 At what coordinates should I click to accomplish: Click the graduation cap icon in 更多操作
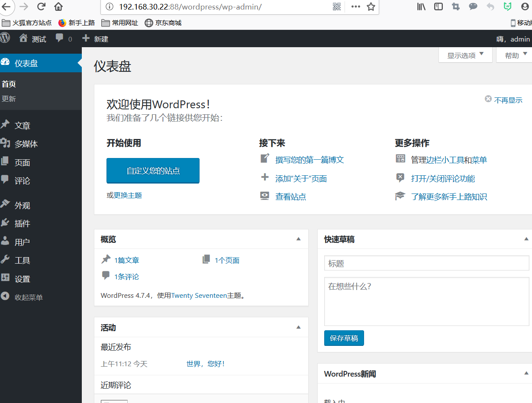point(400,196)
